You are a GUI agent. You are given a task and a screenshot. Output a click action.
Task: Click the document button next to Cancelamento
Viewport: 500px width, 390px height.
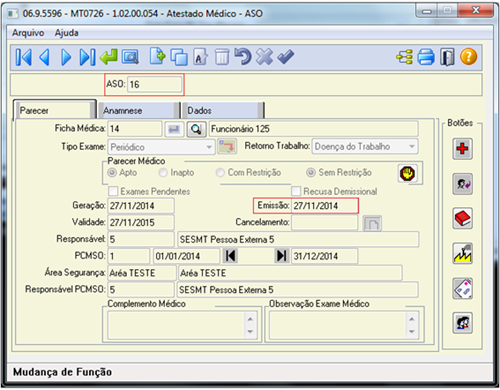tap(372, 223)
